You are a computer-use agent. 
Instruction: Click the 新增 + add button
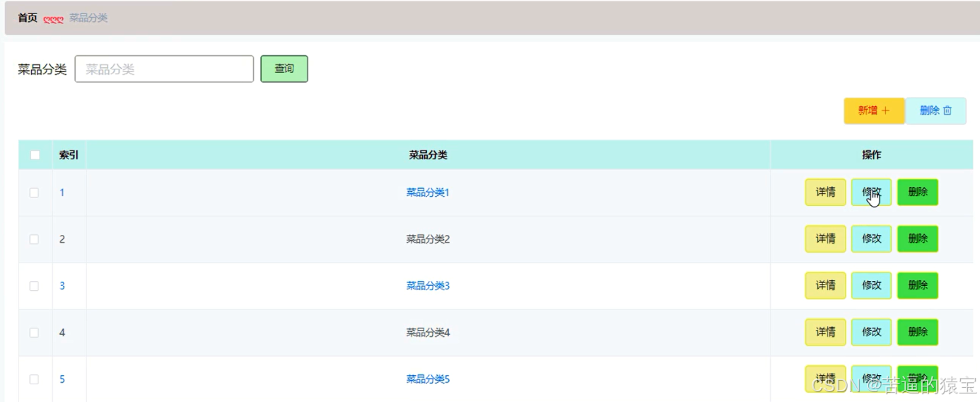click(874, 111)
